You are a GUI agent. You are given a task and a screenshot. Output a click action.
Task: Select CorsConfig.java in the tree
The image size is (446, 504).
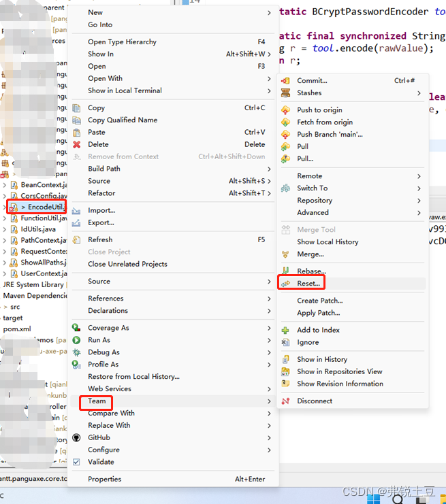[x=44, y=196]
